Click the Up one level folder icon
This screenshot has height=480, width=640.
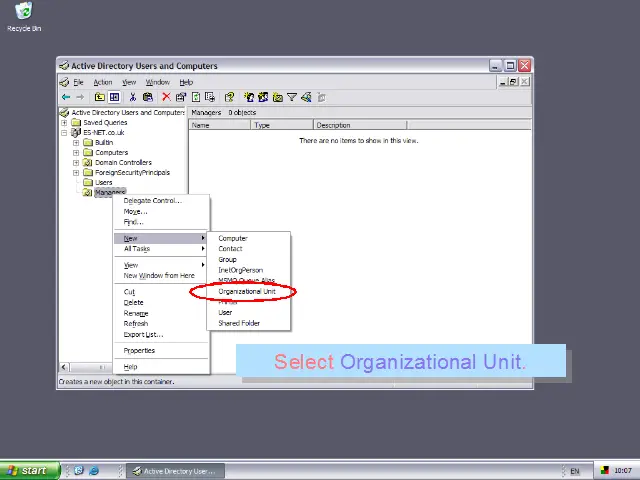point(100,97)
